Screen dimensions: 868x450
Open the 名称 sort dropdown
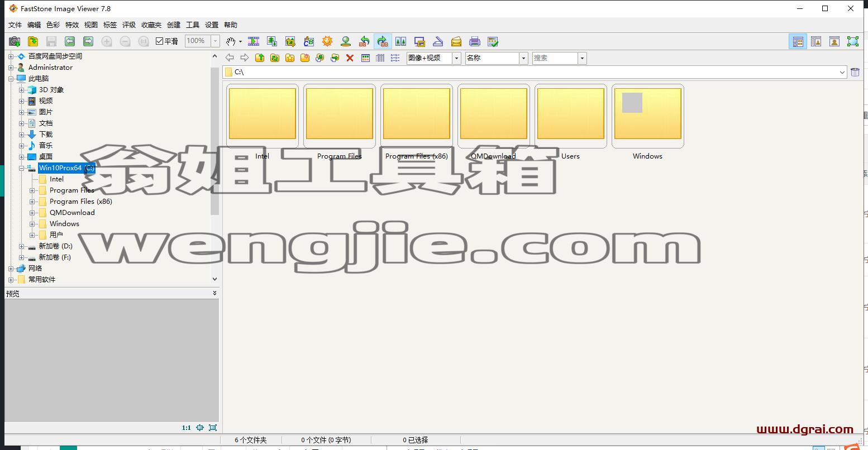pyautogui.click(x=523, y=58)
